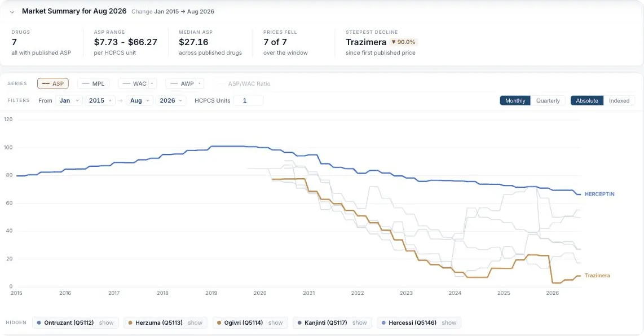Open the end year 2026 dropdown

tap(171, 100)
